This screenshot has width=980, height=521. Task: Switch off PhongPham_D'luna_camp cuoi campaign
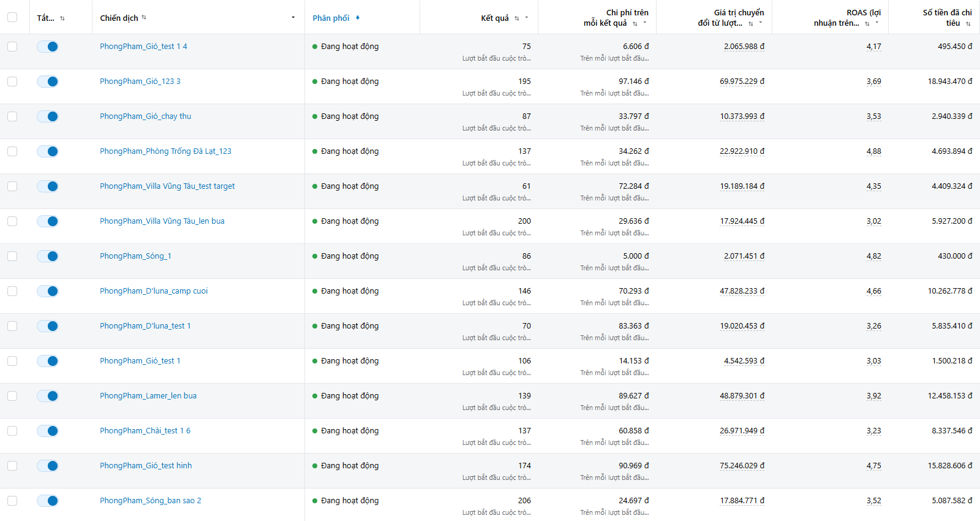pyautogui.click(x=48, y=291)
